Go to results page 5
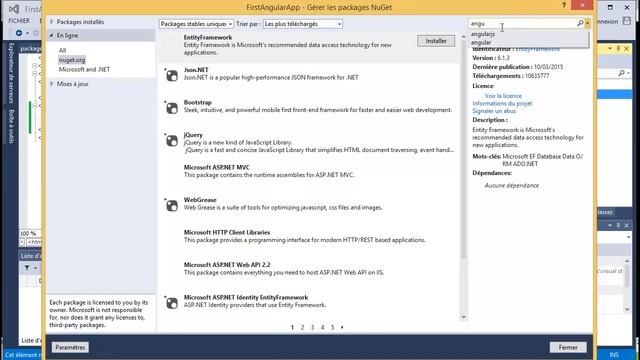Viewport: 640px width, 360px height. [332, 327]
